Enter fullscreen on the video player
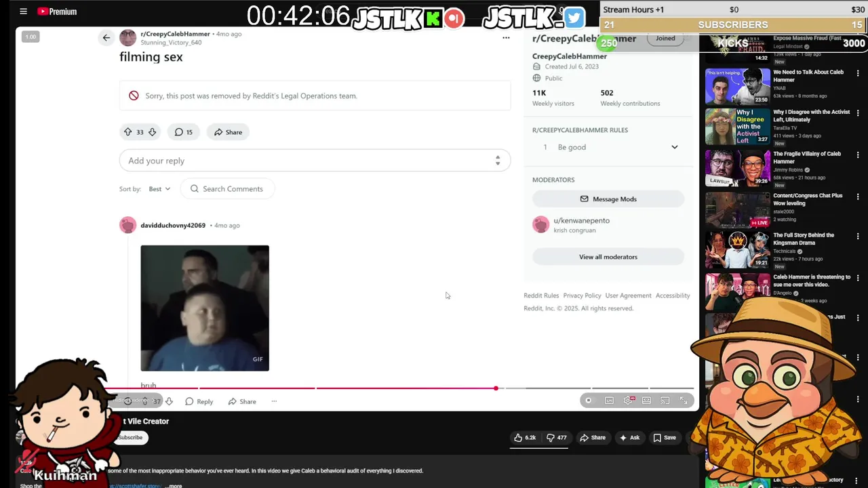This screenshot has width=868, height=488. [x=684, y=401]
